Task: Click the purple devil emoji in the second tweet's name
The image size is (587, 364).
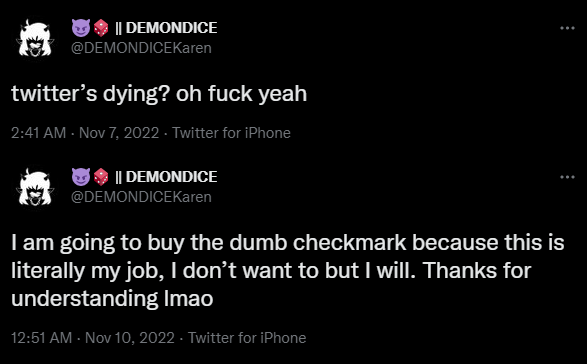Action: 81,177
